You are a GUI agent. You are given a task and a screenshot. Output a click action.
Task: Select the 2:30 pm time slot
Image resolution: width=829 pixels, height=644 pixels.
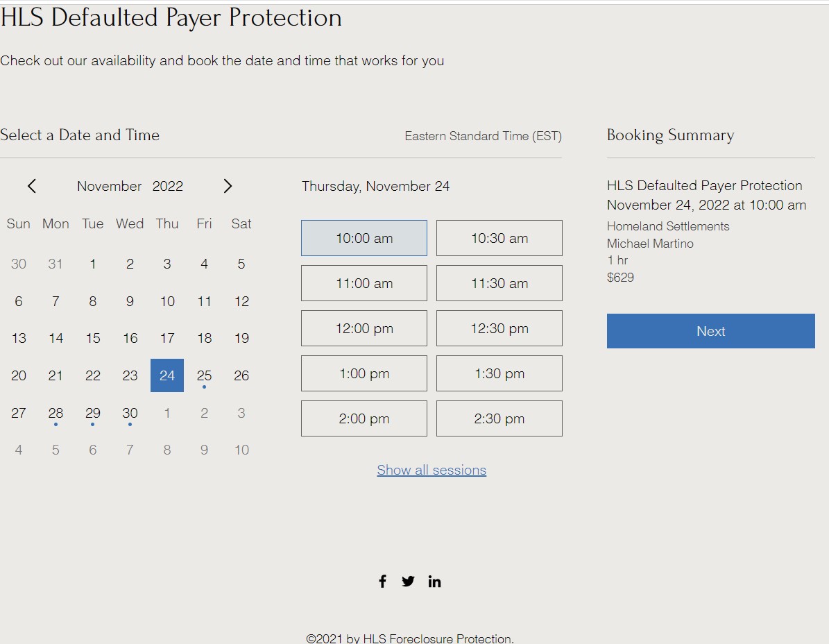(499, 418)
